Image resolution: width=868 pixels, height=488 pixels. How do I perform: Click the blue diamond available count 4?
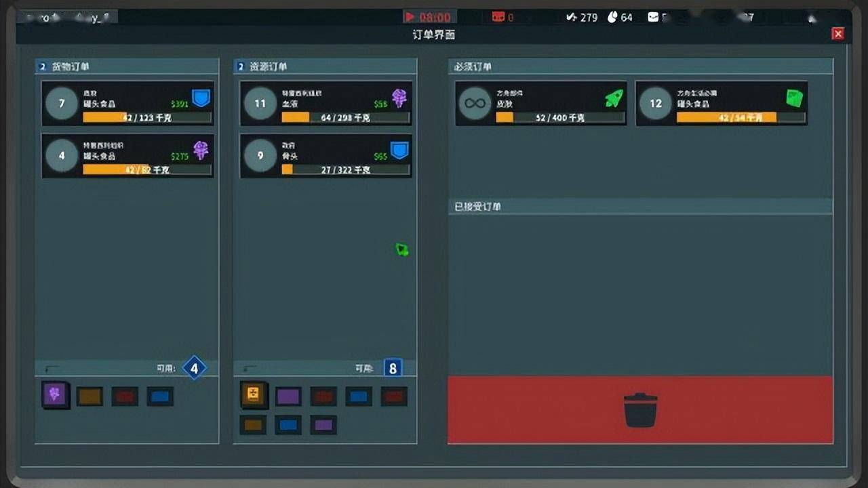(x=195, y=368)
